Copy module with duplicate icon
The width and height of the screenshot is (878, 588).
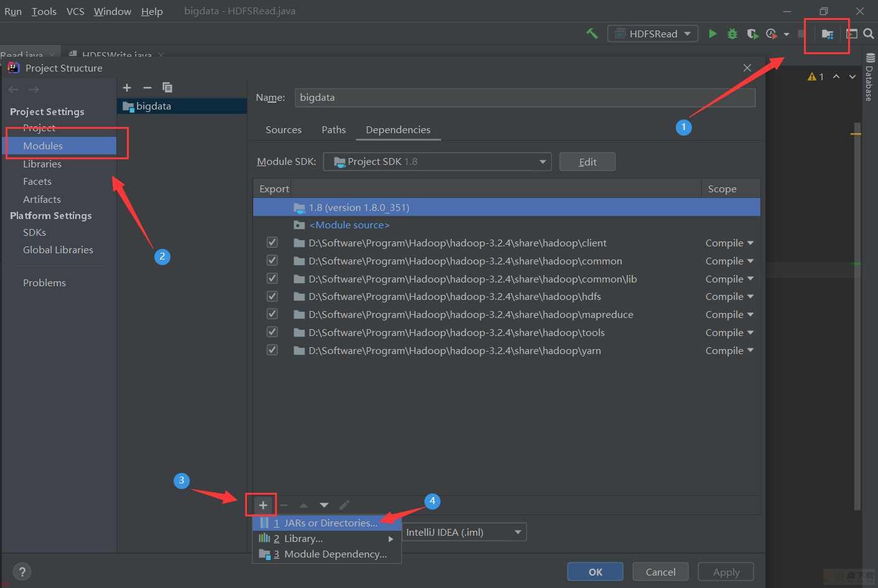167,88
